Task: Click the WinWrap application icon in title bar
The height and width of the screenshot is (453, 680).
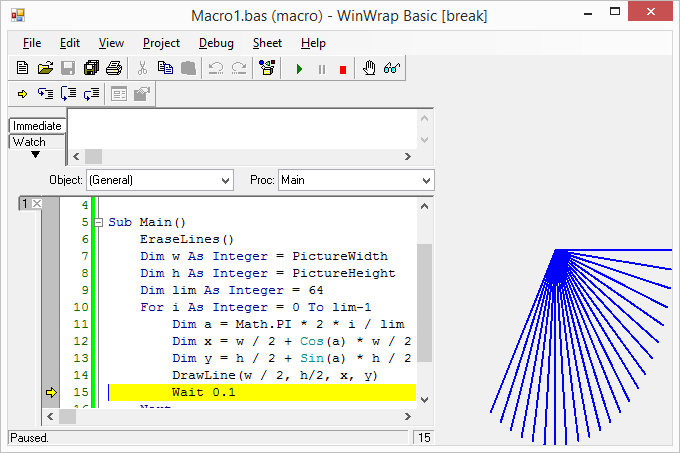Action: tap(18, 16)
